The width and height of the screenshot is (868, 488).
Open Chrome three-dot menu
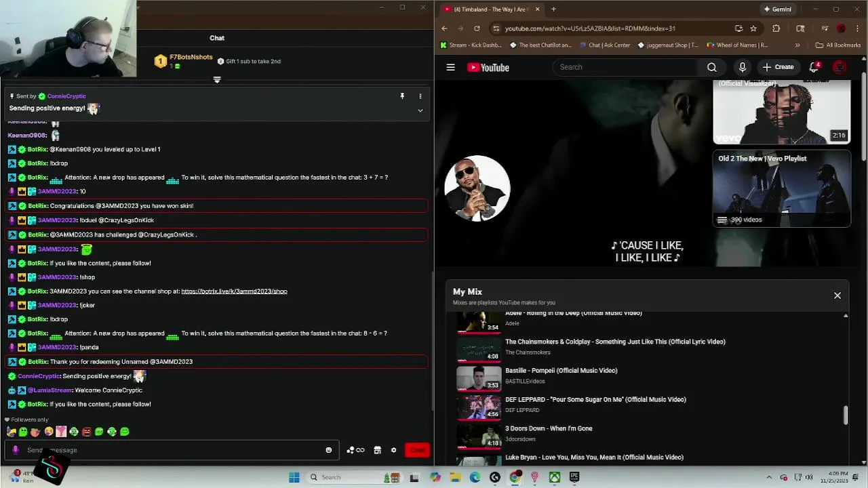click(x=858, y=28)
